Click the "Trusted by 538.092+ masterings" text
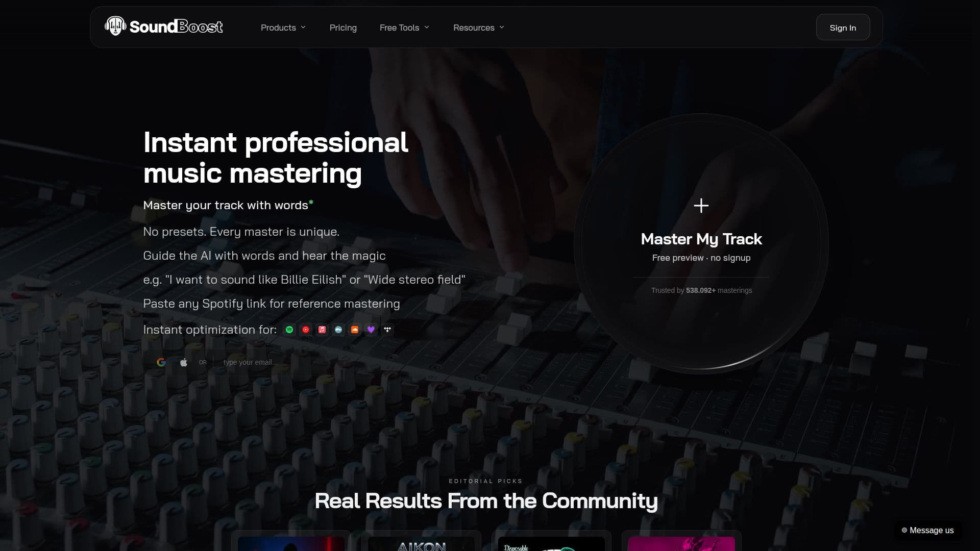 (701, 290)
